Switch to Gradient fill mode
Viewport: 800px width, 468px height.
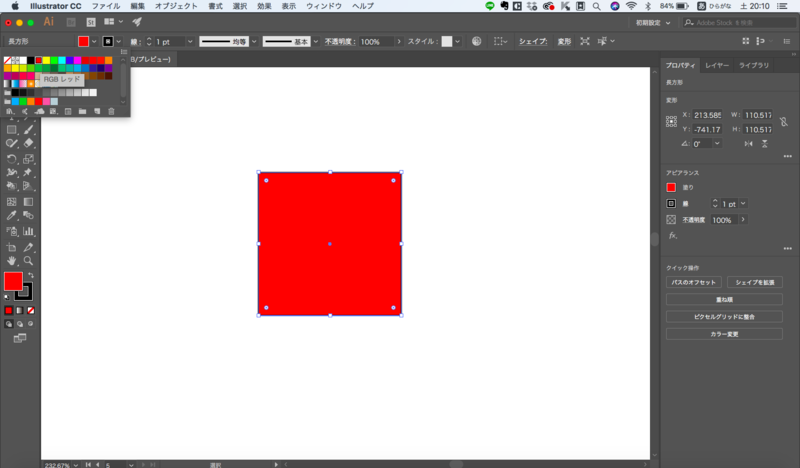20,310
